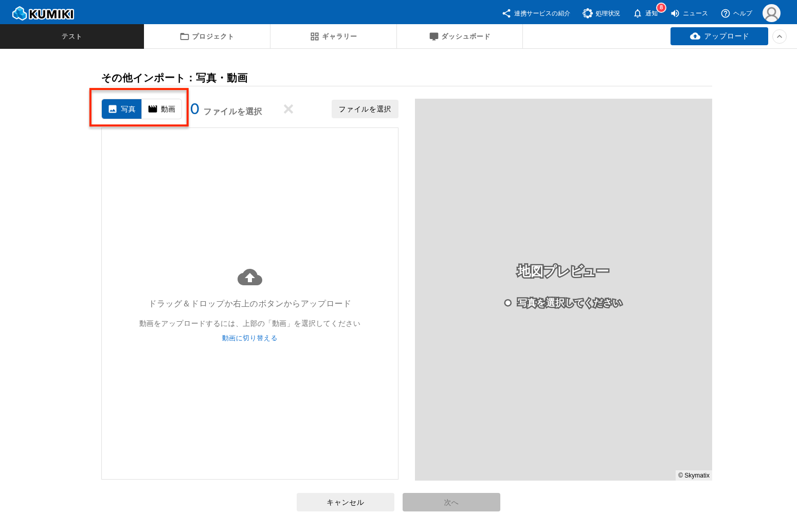
Task: Open processing status gear icon
Action: (x=588, y=13)
